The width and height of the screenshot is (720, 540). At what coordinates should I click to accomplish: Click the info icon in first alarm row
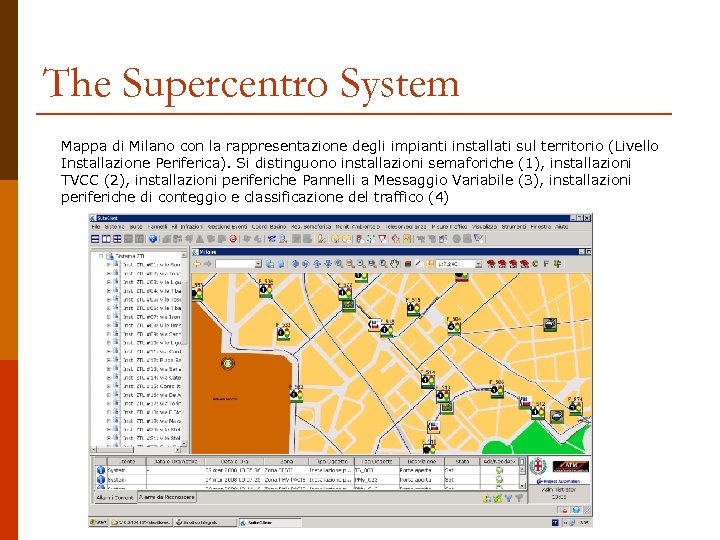pyautogui.click(x=101, y=470)
